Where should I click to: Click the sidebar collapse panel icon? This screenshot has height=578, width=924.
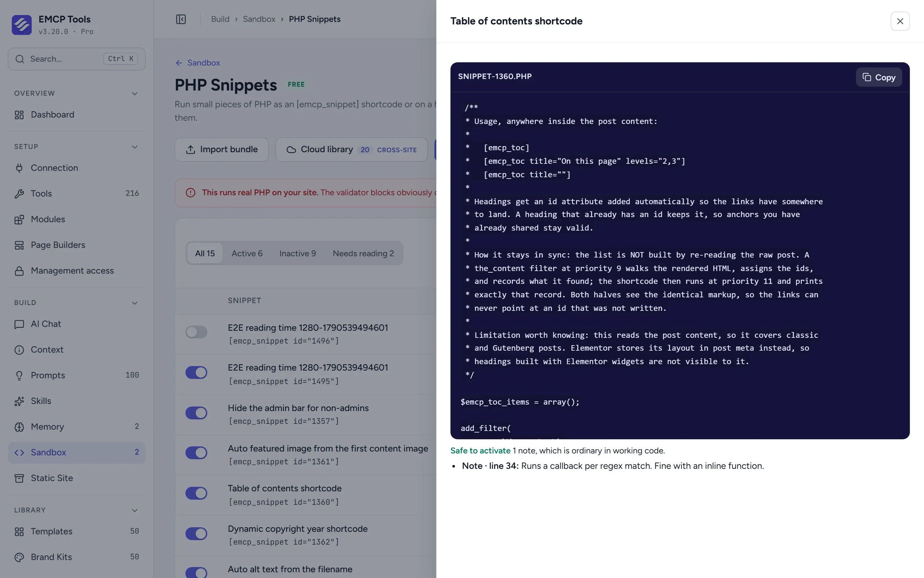tap(181, 19)
